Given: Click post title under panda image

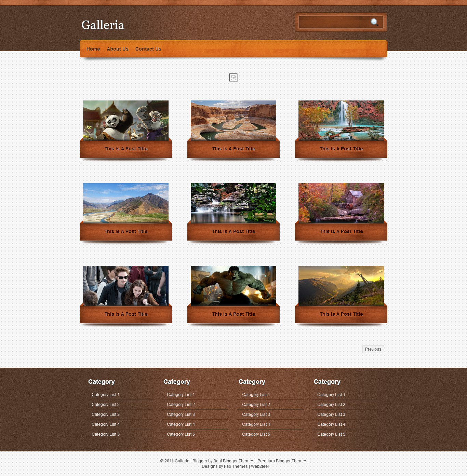Looking at the screenshot, I should 126,149.
